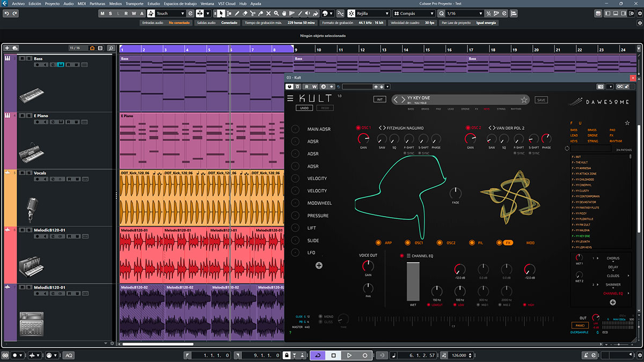This screenshot has height=362, width=644.
Task: Open the MIDI menu
Action: tap(82, 3)
